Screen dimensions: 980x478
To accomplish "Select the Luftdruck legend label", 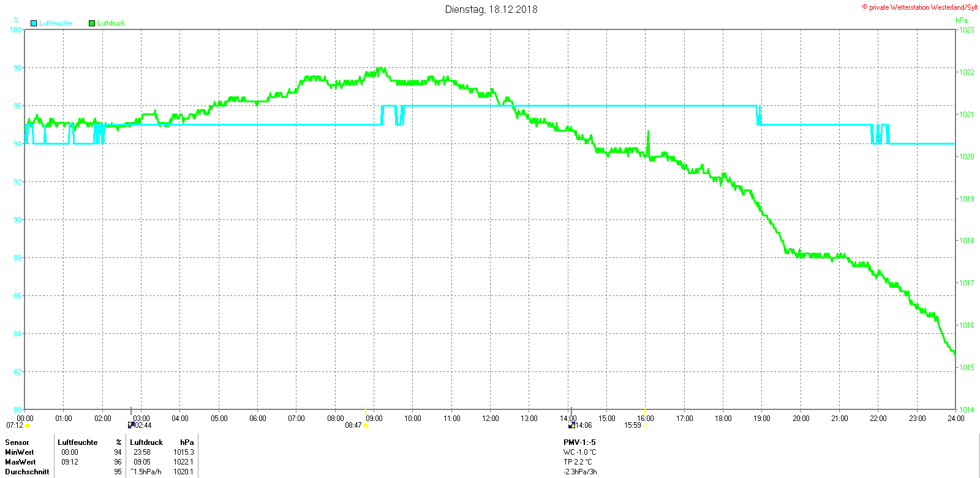I will [x=111, y=23].
